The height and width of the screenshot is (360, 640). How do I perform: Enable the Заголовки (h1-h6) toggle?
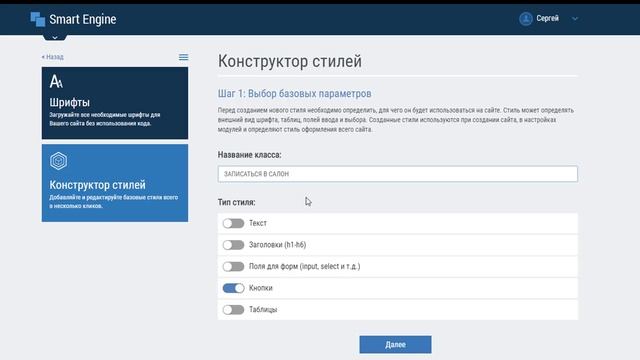point(233,245)
